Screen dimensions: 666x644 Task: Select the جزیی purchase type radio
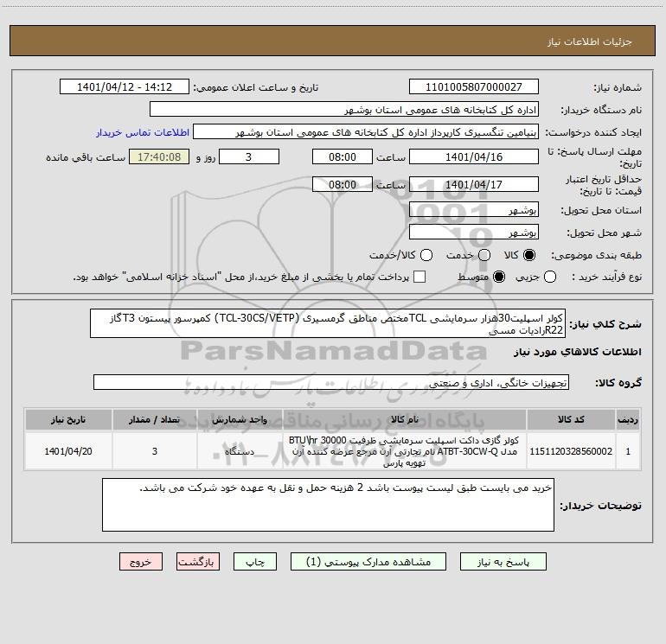549,277
